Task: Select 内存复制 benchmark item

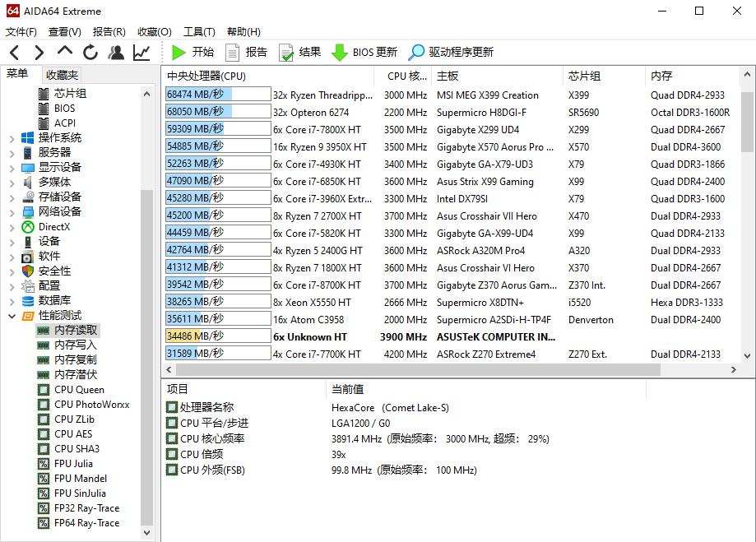Action: coord(75,359)
